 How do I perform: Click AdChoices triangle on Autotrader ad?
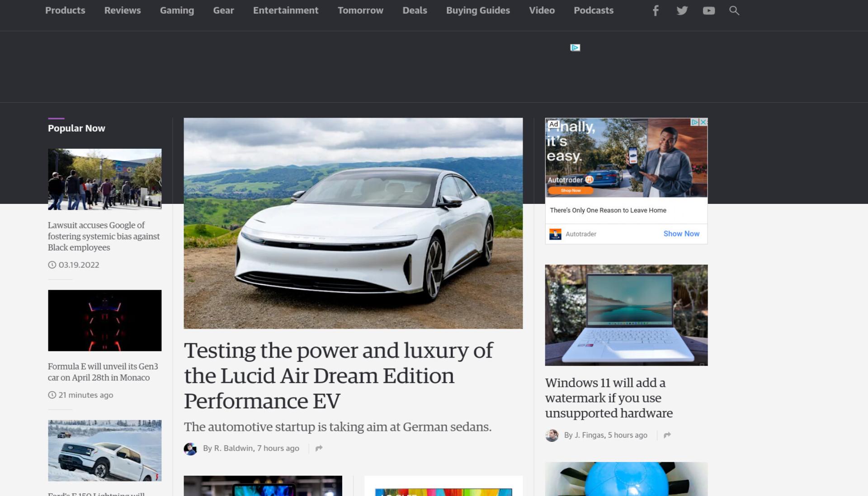695,122
